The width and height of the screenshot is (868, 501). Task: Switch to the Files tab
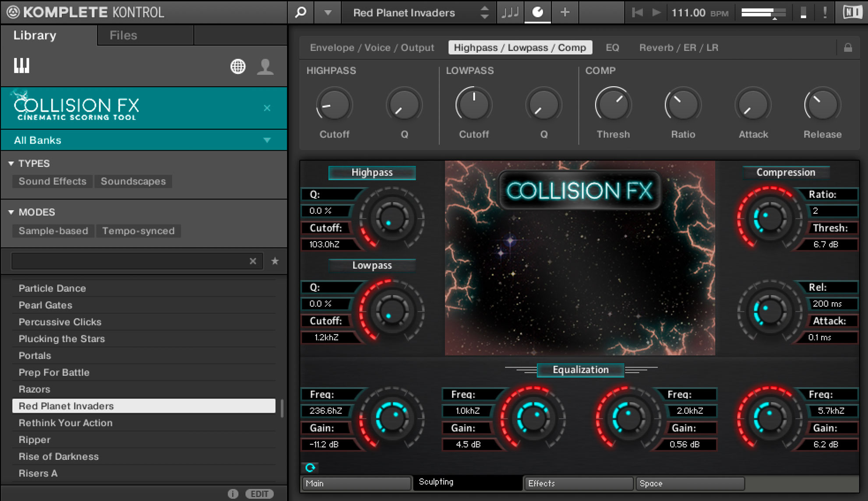[123, 35]
